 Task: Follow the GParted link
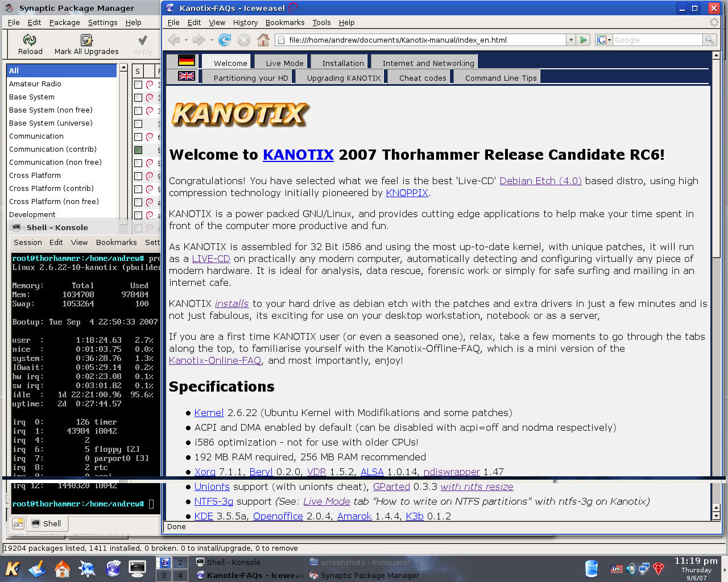pyautogui.click(x=391, y=487)
